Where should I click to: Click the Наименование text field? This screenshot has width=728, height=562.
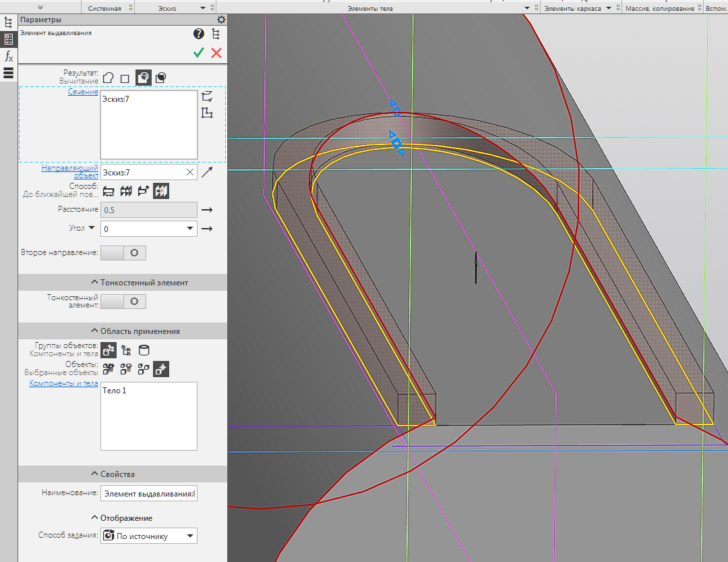pos(148,493)
